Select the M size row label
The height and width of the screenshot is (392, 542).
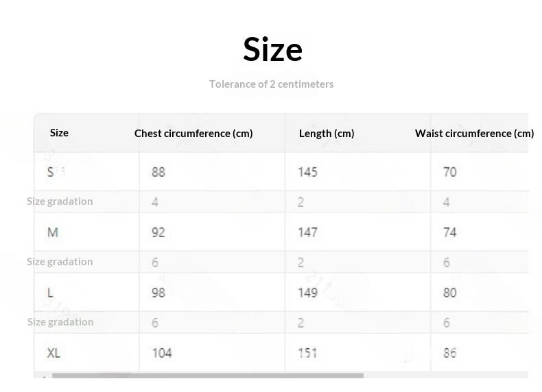point(52,232)
